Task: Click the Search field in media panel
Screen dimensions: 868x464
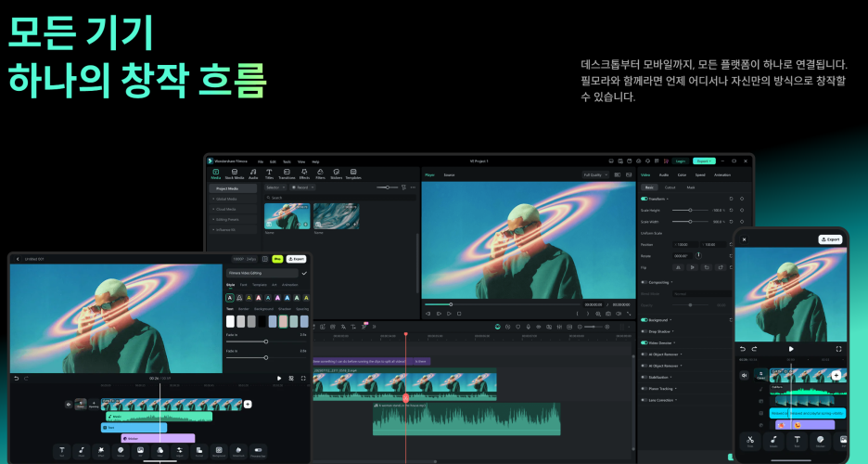Action: 340,198
